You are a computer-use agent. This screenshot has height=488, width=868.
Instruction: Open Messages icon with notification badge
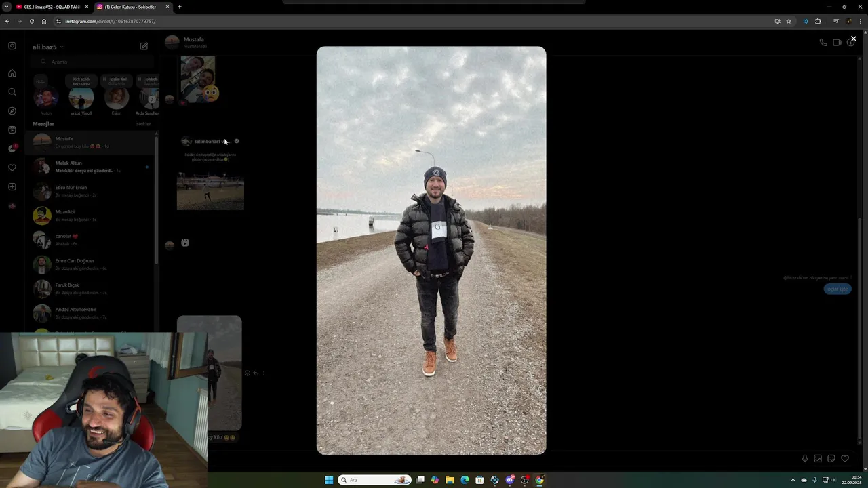12,148
